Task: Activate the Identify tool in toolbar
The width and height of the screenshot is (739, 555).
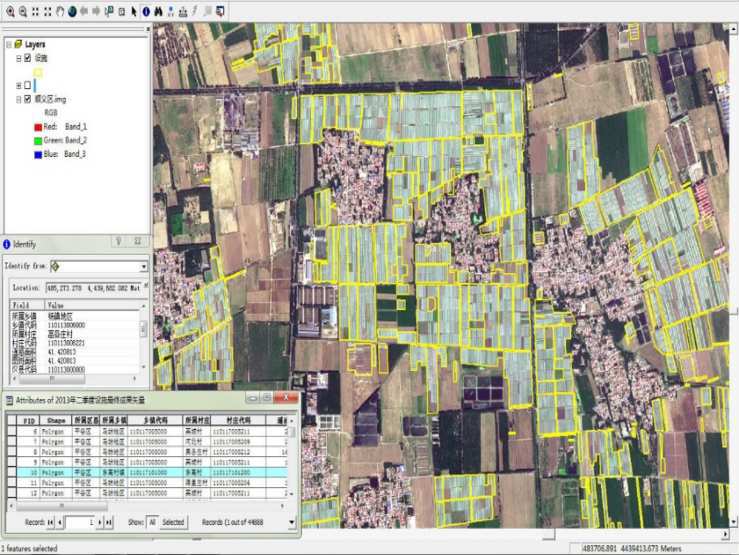Action: click(x=146, y=11)
